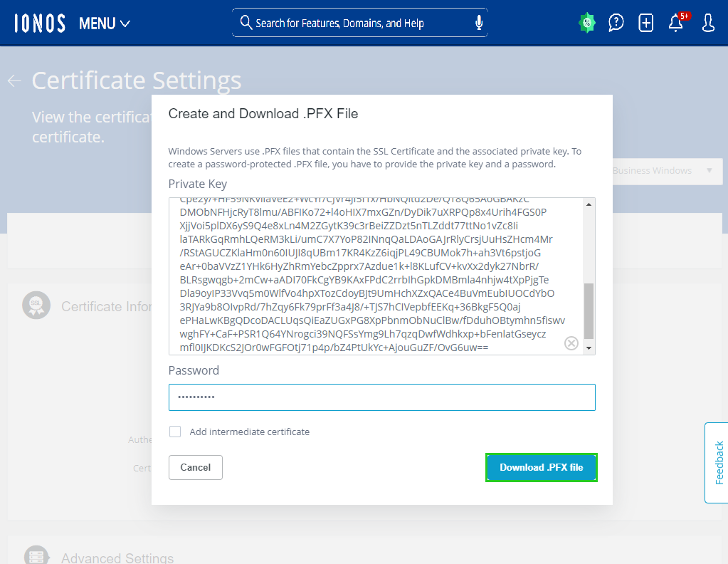Click Cancel in the PFX dialog

pyautogui.click(x=196, y=467)
